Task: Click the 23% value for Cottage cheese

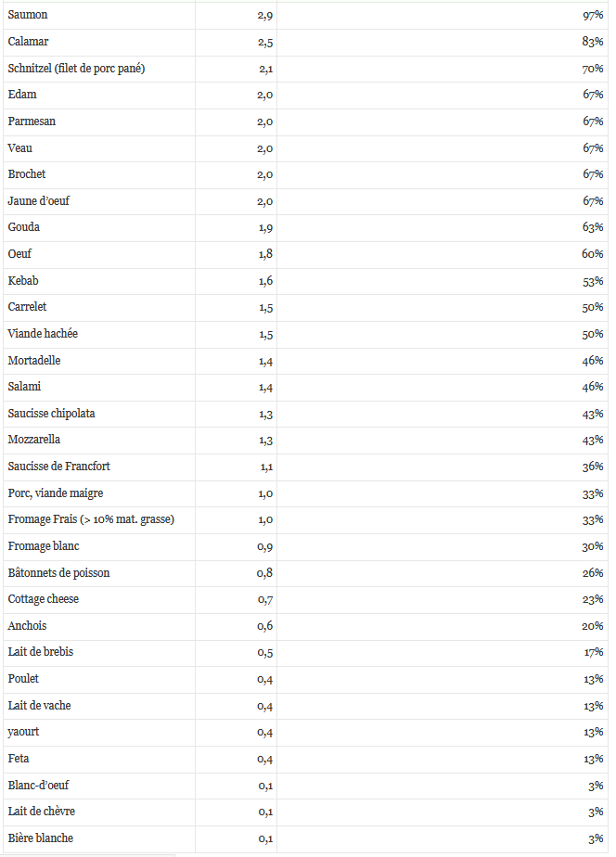Action: tap(593, 599)
